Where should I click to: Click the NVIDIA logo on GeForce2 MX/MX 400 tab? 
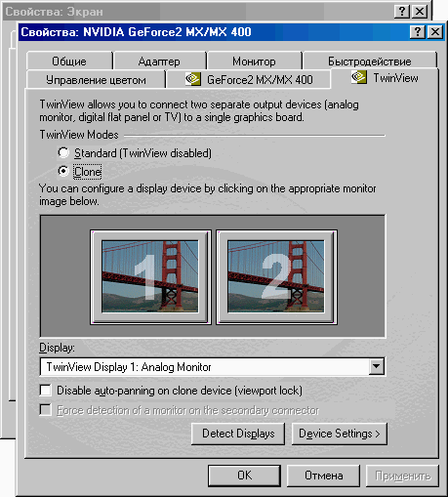[192, 79]
